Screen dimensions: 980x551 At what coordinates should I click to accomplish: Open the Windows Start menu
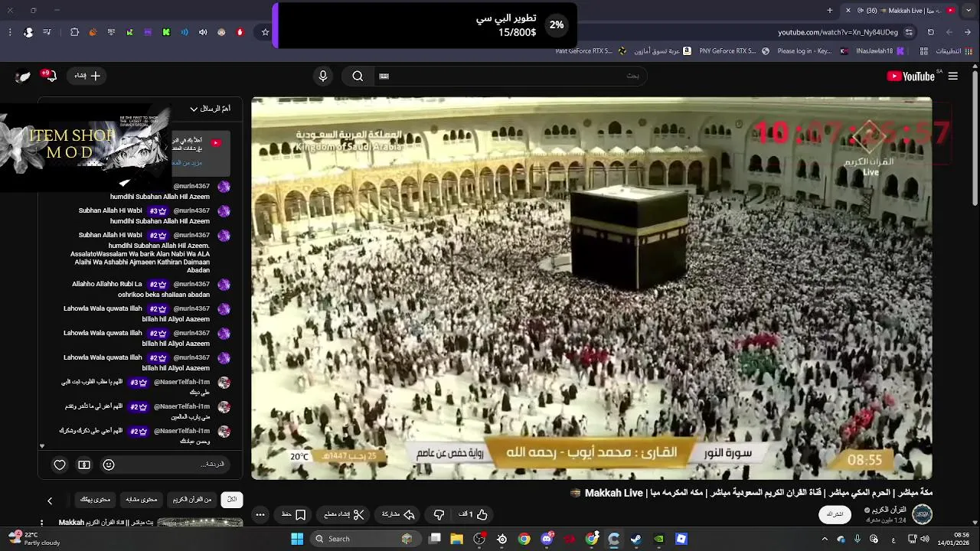pyautogui.click(x=297, y=539)
